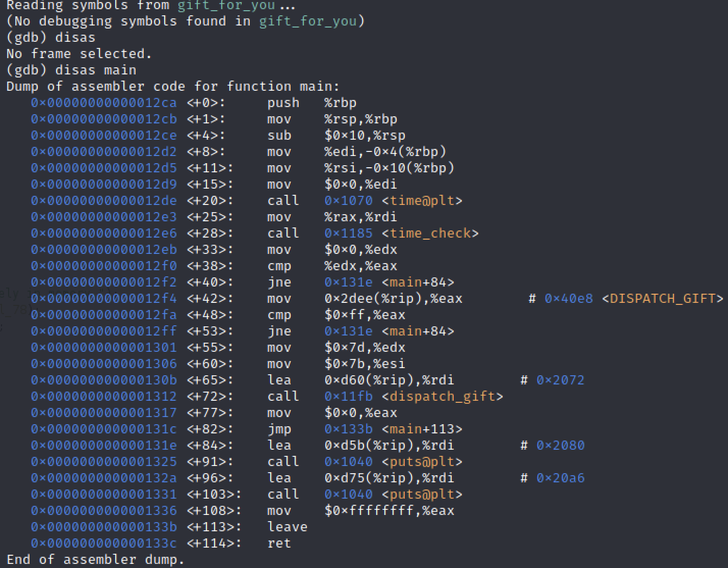Click 'End of assembler dump.' line

pyautogui.click(x=95, y=559)
